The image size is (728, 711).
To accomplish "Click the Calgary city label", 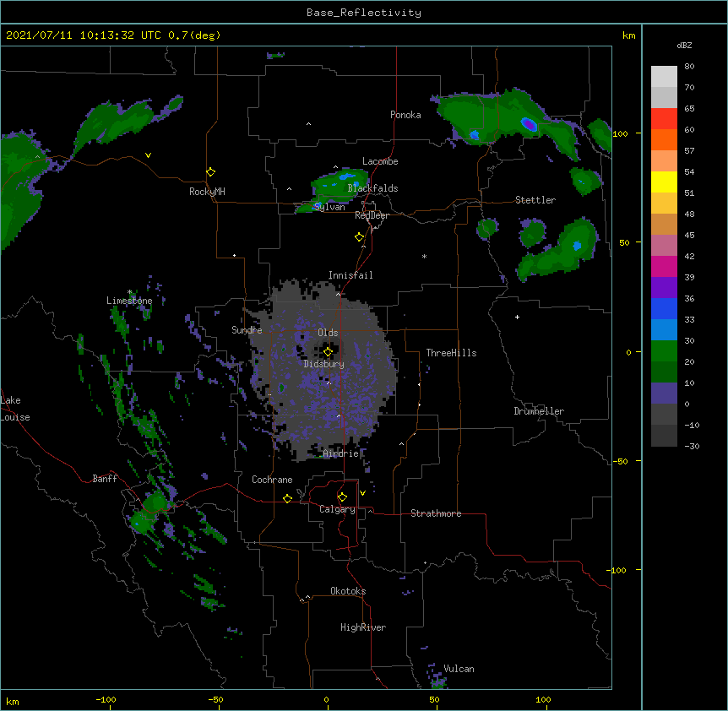I will click(x=338, y=509).
